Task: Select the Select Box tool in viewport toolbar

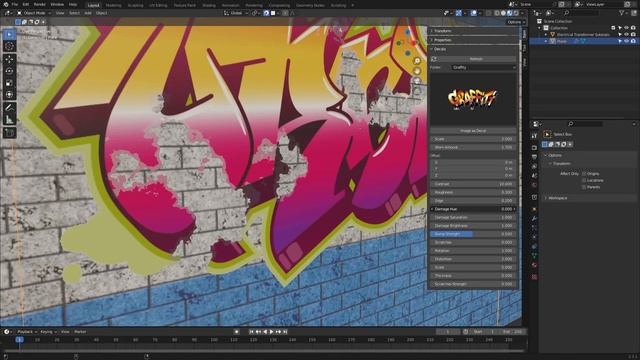Action: (9, 34)
